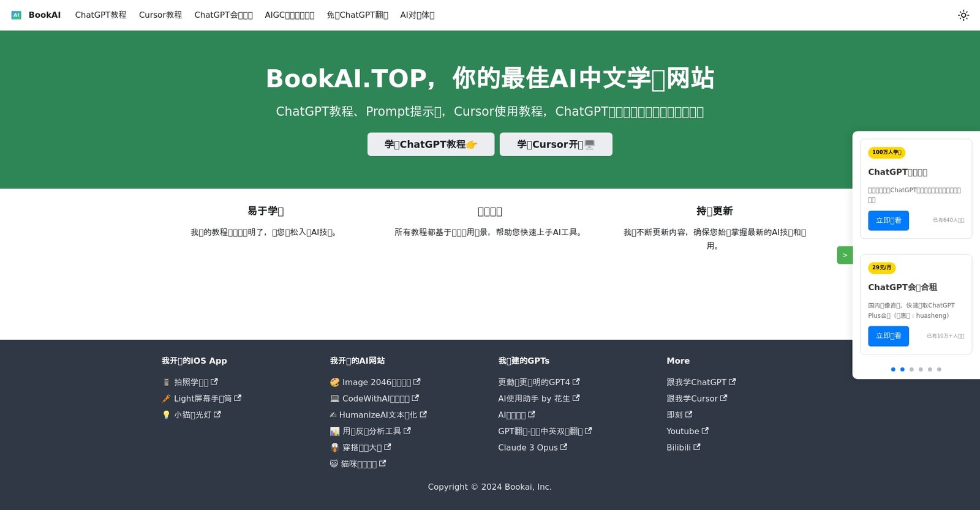Click the BookAI logo icon

click(x=17, y=15)
